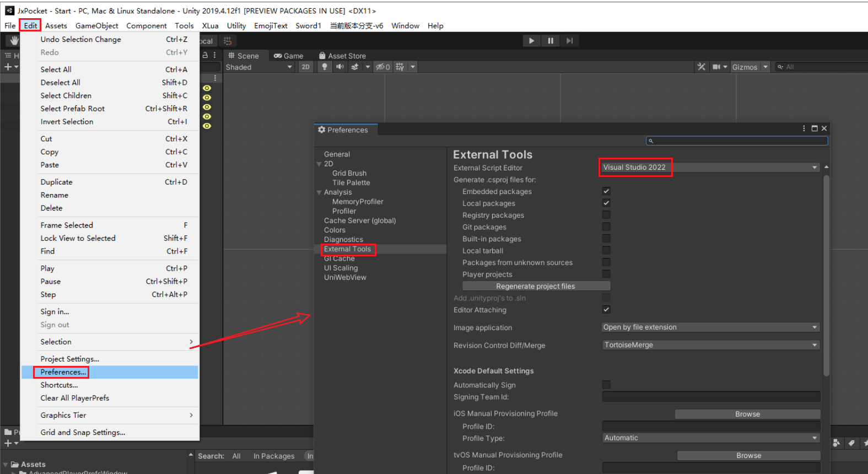The width and height of the screenshot is (868, 474).
Task: Choose Project Settings... from the Edit menu
Action: click(69, 359)
